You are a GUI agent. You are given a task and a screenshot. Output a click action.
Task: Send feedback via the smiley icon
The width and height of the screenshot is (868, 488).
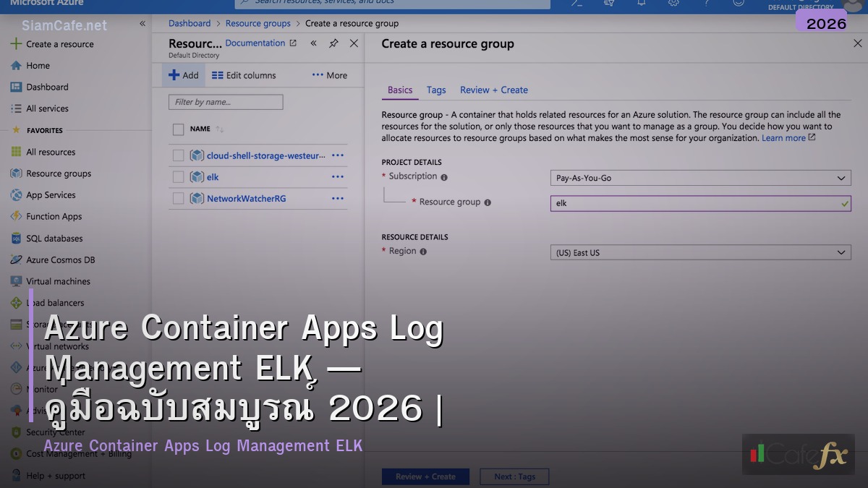(x=738, y=4)
